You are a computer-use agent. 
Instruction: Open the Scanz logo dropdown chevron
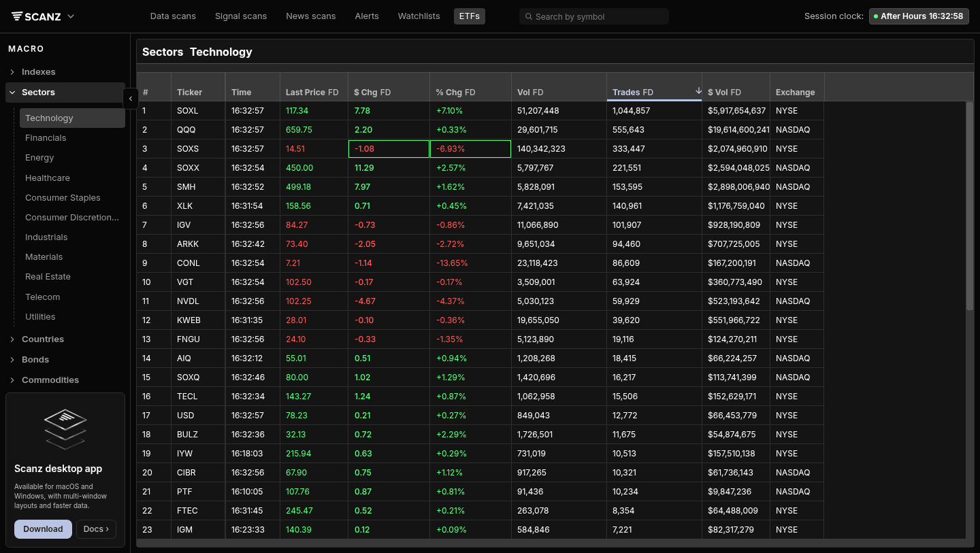click(x=71, y=16)
